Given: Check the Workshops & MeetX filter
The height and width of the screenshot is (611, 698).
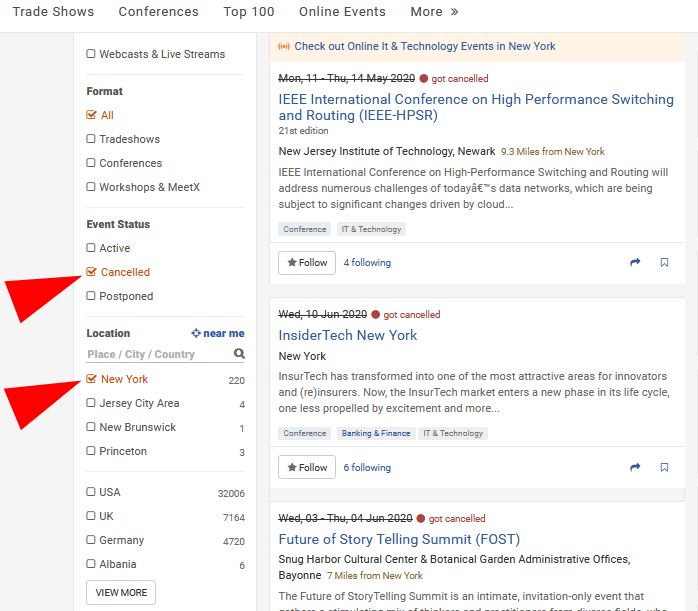Looking at the screenshot, I should tap(91, 187).
